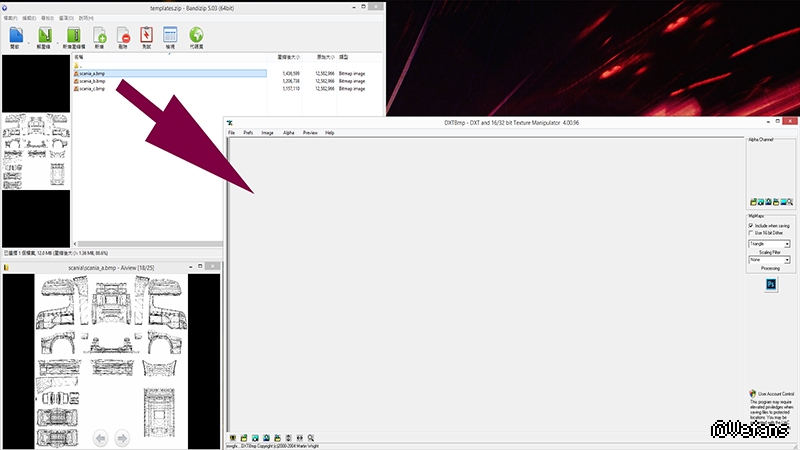Click the Photoshop icon in DXTBmp
The width and height of the screenshot is (800, 450).
[771, 285]
